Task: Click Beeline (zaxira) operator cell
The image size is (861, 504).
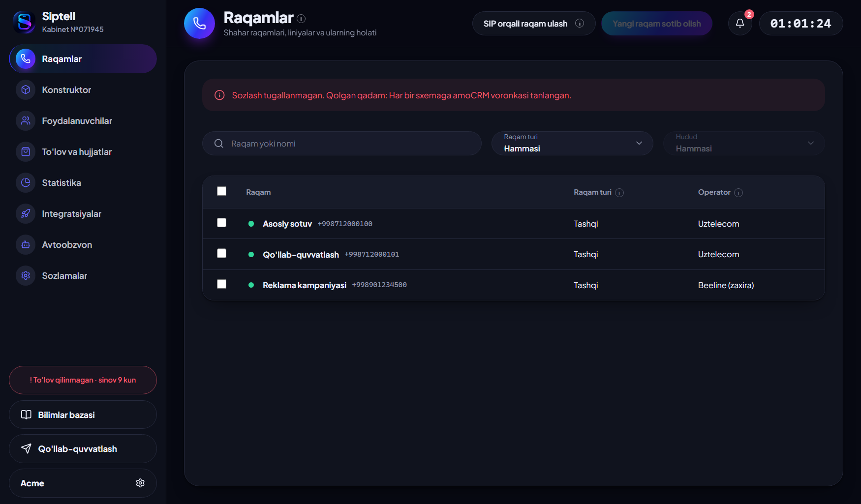Action: point(726,285)
